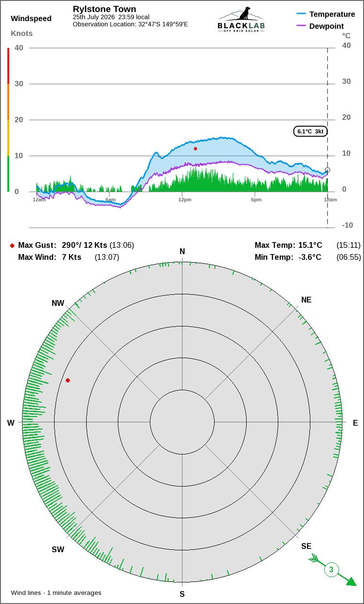Click the 6.1°C 3kt current value bubble

click(x=310, y=131)
